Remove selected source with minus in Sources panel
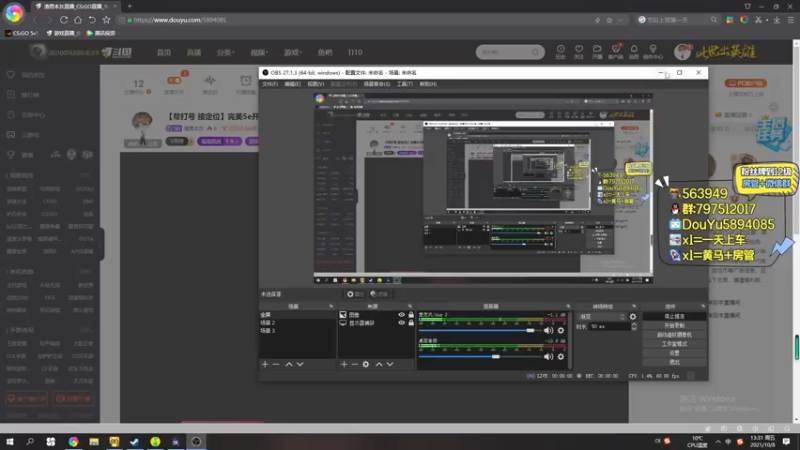Viewport: 800px width, 450px height. point(355,364)
